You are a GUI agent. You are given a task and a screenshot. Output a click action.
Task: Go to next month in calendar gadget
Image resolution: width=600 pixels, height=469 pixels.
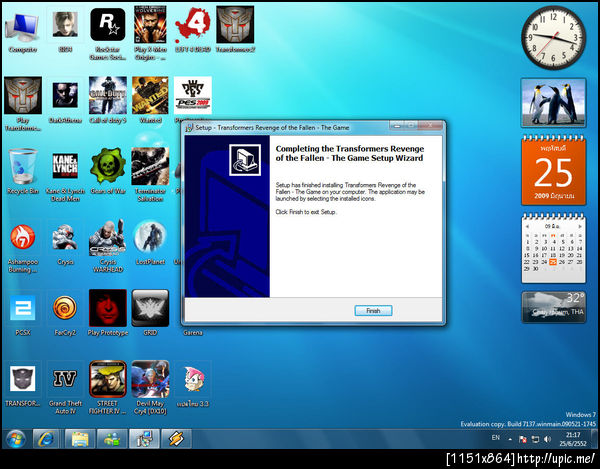pyautogui.click(x=580, y=226)
